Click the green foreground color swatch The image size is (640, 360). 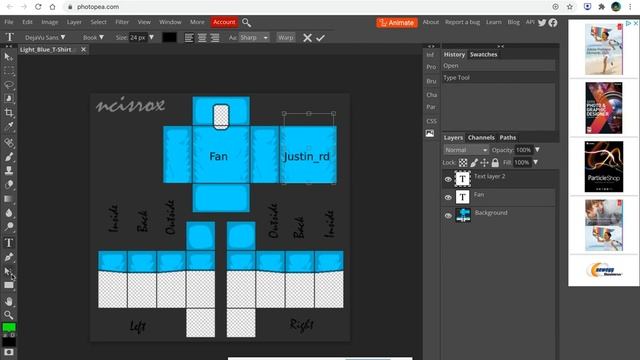pyautogui.click(x=9, y=327)
